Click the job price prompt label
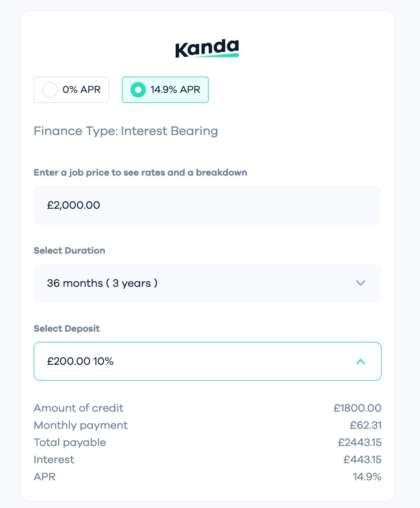 140,172
